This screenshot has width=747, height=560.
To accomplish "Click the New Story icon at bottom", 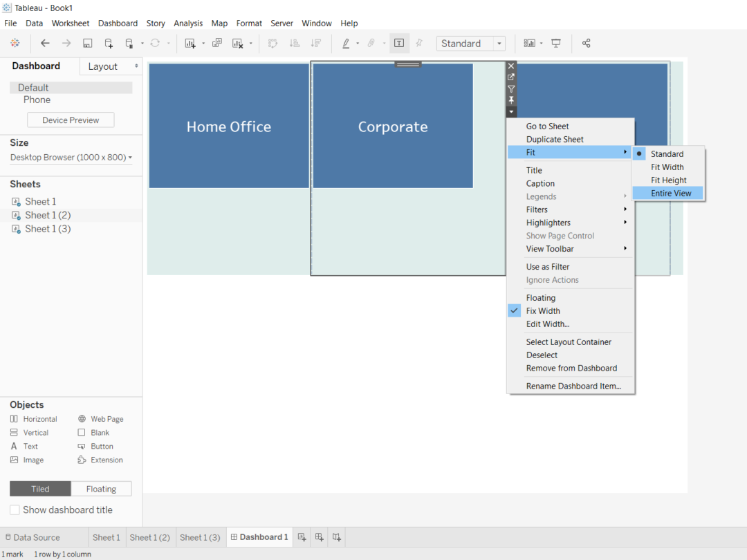I will (336, 537).
